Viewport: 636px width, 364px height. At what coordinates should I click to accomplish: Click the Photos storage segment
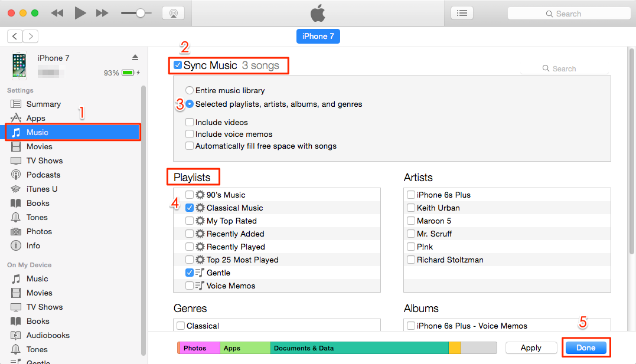pyautogui.click(x=199, y=348)
